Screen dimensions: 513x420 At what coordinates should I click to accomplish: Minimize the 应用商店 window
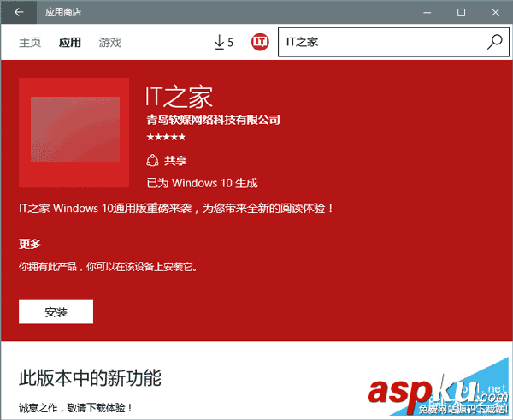point(427,13)
